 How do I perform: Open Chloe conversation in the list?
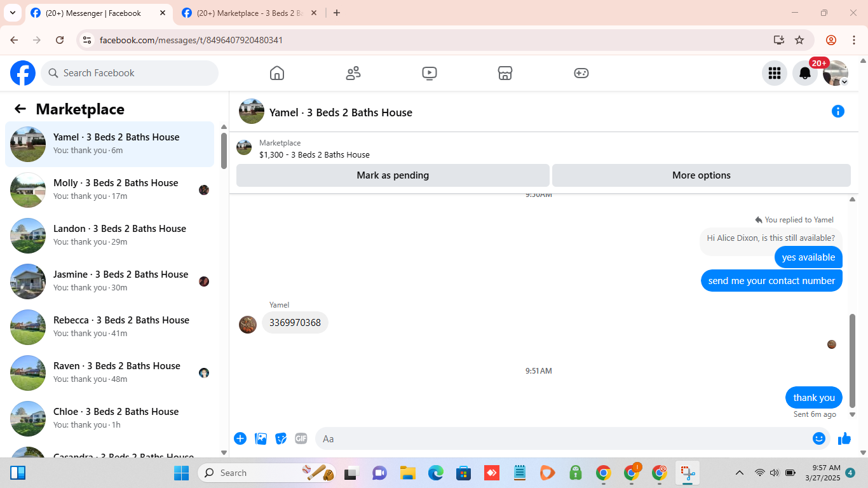coord(110,419)
